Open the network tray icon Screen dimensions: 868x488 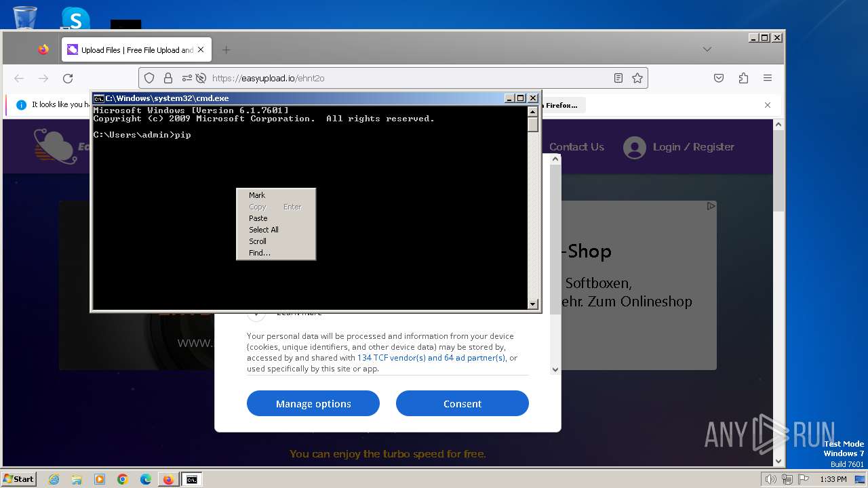[x=787, y=479]
